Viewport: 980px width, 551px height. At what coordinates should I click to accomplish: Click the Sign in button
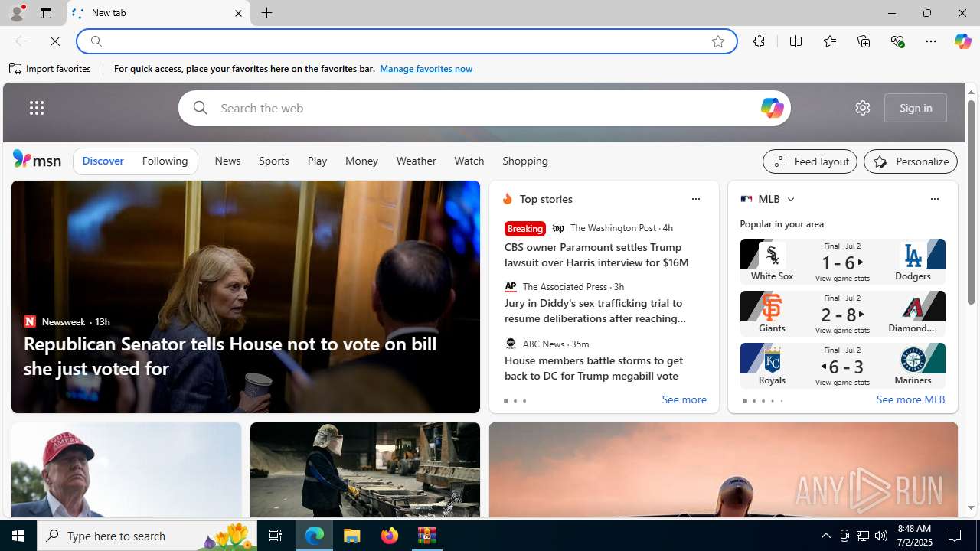click(916, 108)
